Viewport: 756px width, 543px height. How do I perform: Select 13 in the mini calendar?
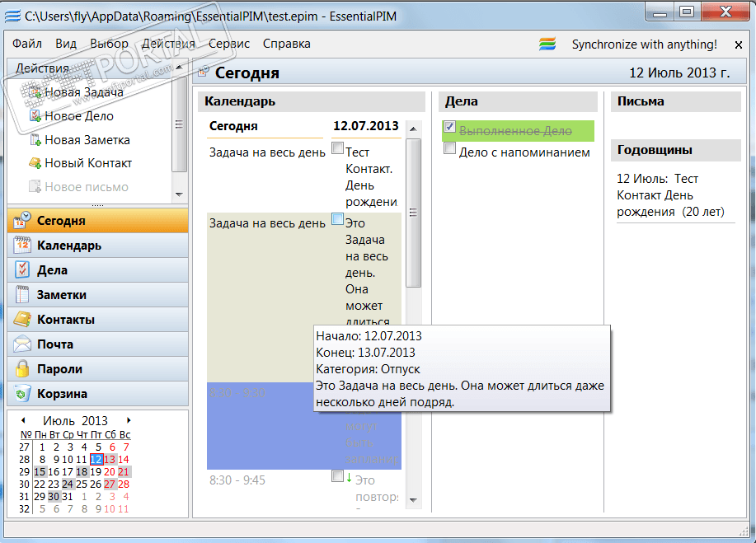(x=110, y=459)
